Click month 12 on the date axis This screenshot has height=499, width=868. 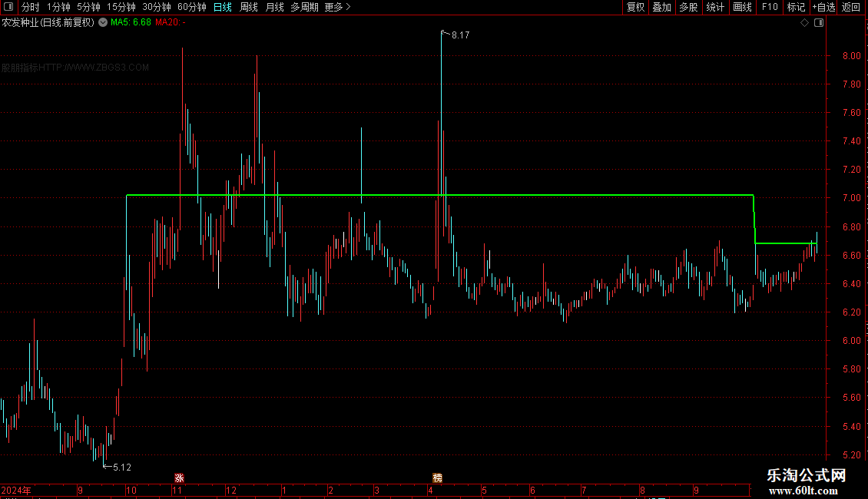(231, 491)
